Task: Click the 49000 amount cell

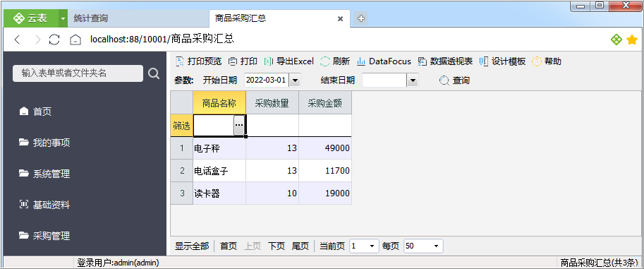Action: (325, 148)
